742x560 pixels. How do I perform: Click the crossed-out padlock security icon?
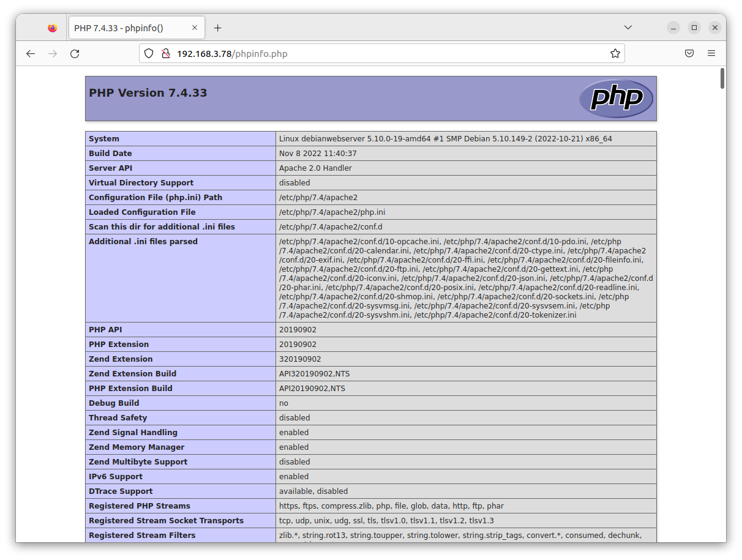point(166,53)
